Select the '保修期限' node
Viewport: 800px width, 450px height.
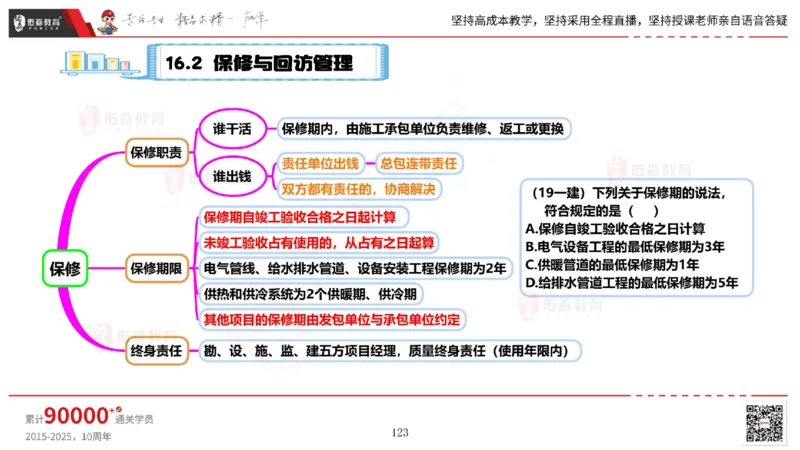pos(156,268)
